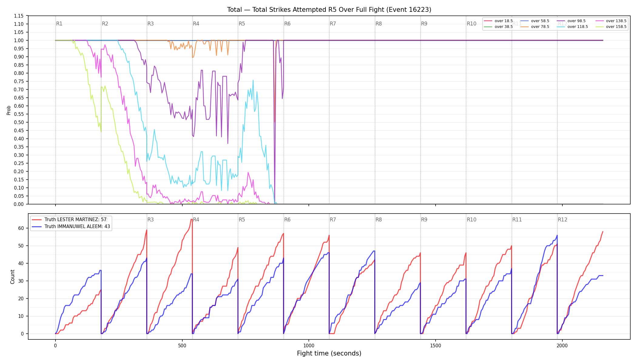Click the R9 round label in count chart
The image size is (637, 364).
pyautogui.click(x=424, y=220)
